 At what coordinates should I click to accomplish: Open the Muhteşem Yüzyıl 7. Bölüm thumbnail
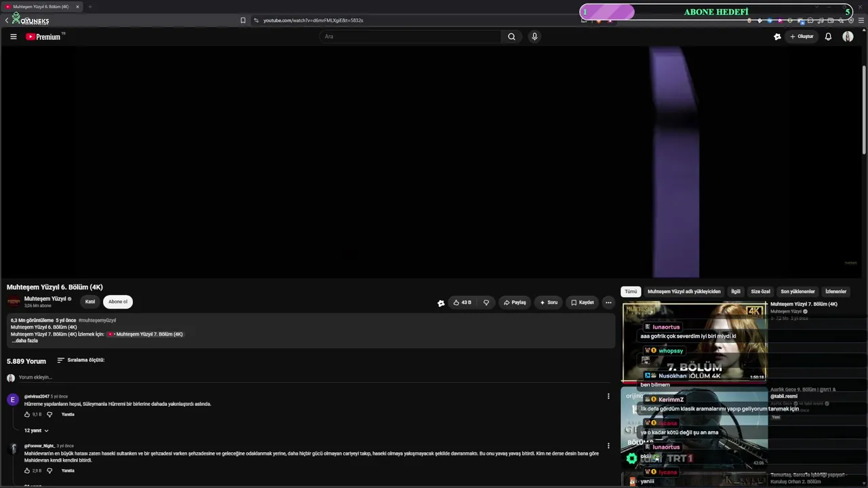click(x=694, y=342)
